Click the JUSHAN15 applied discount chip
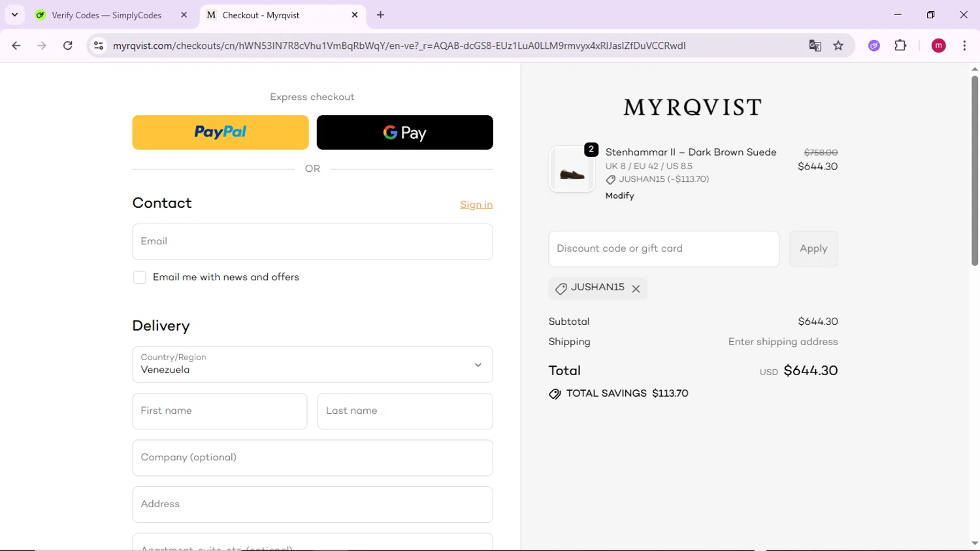 597,288
